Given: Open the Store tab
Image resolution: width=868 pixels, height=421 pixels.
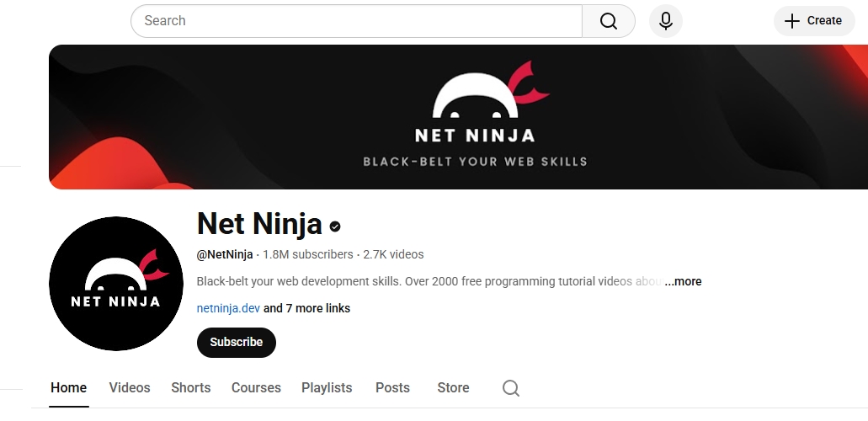Looking at the screenshot, I should tap(454, 388).
